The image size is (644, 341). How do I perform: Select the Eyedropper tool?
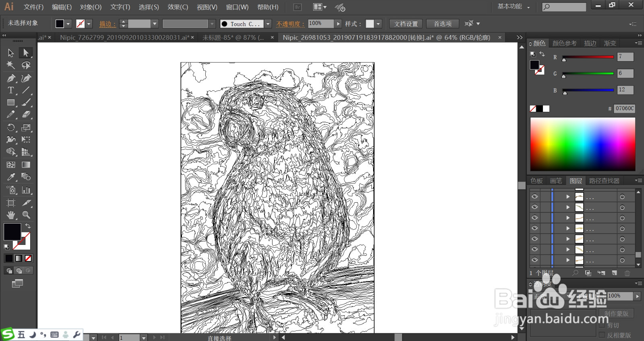pyautogui.click(x=11, y=177)
